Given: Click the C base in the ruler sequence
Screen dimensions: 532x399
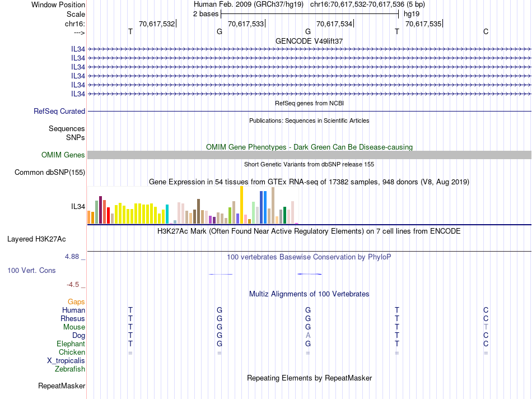Looking at the screenshot, I should point(486,31).
